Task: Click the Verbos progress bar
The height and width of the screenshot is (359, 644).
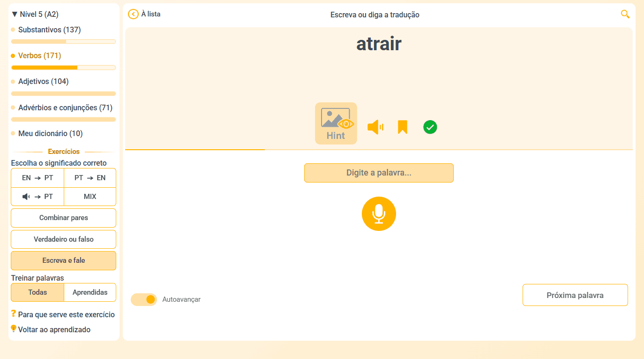Action: pyautogui.click(x=64, y=68)
